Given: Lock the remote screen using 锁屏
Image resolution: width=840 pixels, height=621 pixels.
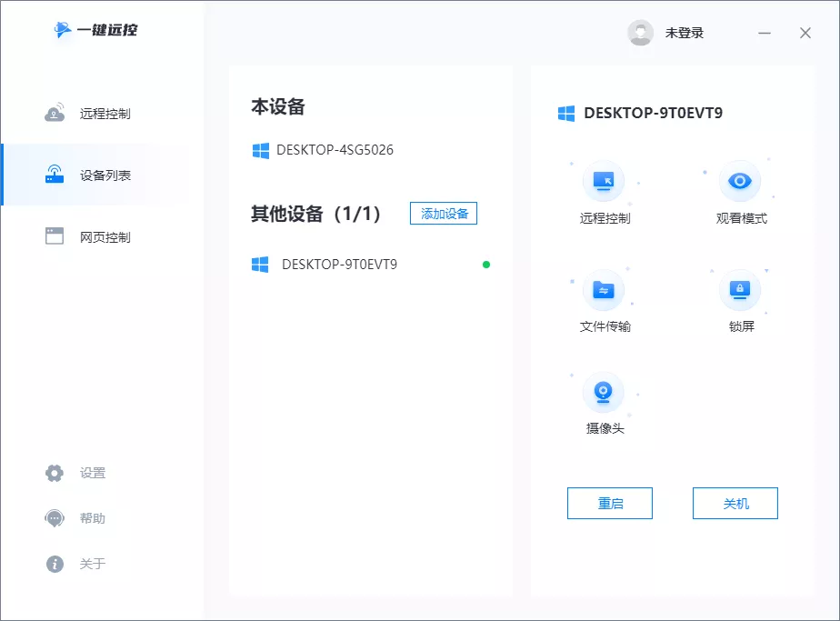Looking at the screenshot, I should click(x=740, y=295).
